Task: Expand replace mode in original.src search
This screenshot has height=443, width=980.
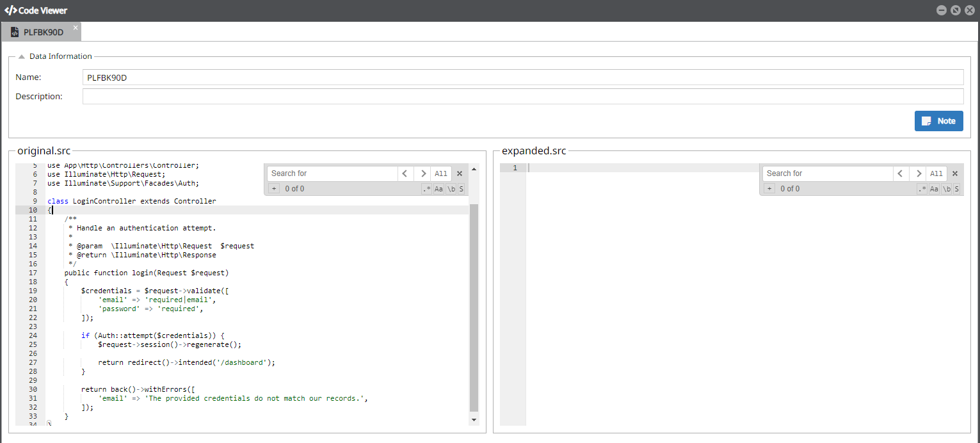Action: (x=273, y=189)
